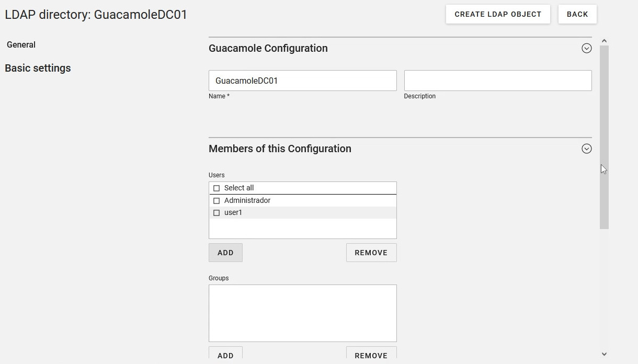Click the Create LDAP Object button

coord(498,14)
